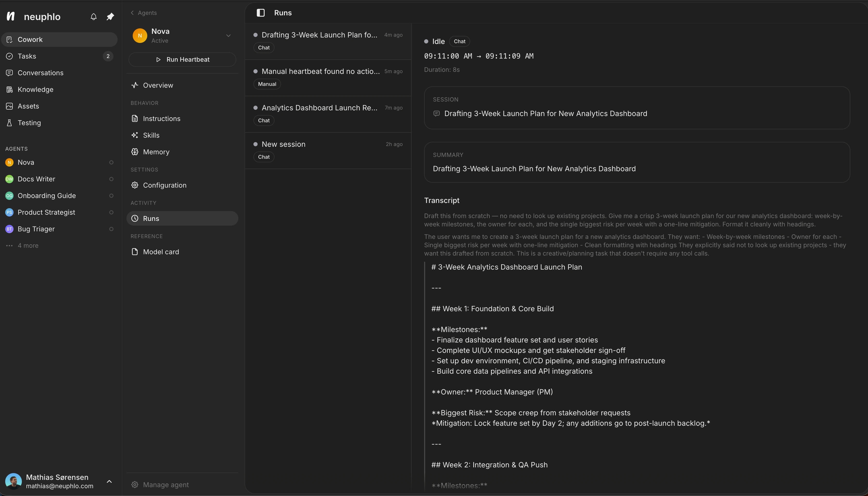Click Week 2: Integration & QA Push heading

[490, 465]
